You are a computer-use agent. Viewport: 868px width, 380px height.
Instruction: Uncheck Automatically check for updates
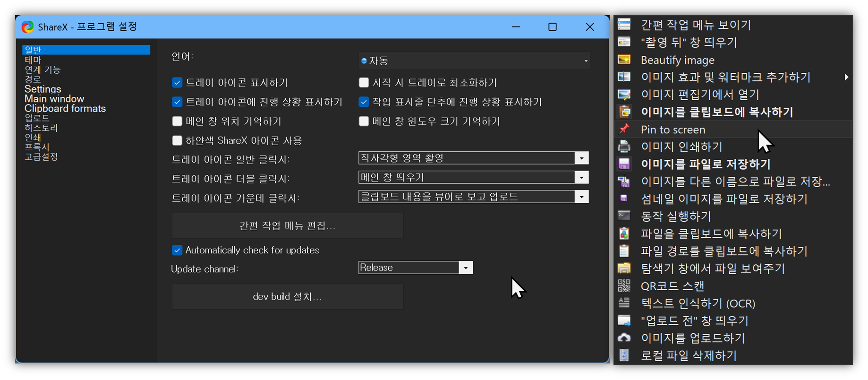[x=177, y=250]
